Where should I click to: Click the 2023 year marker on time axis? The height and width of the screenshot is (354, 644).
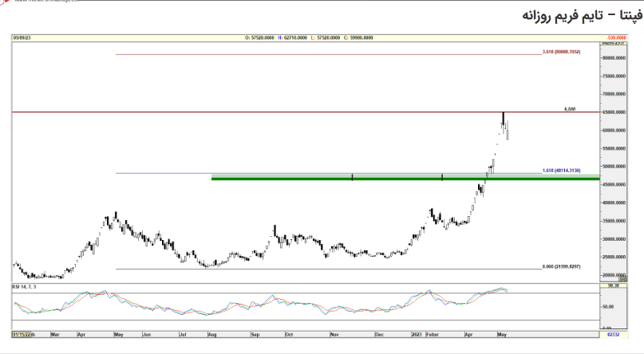416,336
